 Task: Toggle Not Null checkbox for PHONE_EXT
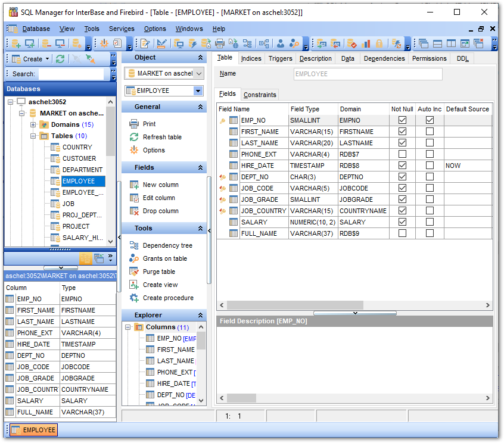tap(403, 154)
